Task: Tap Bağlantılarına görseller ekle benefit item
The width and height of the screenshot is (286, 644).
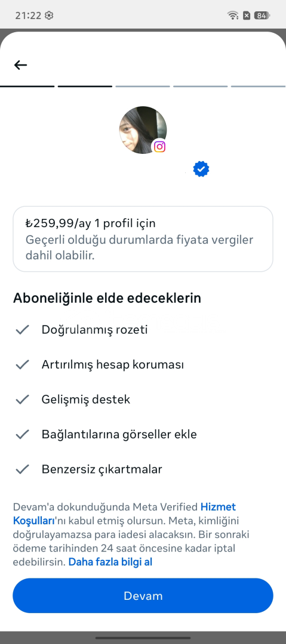Action: (x=119, y=434)
